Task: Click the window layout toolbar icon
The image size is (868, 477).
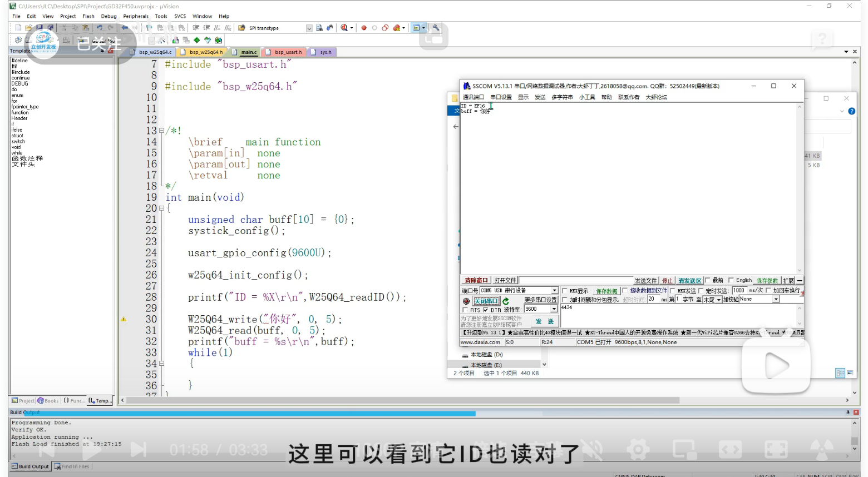Action: tap(416, 27)
